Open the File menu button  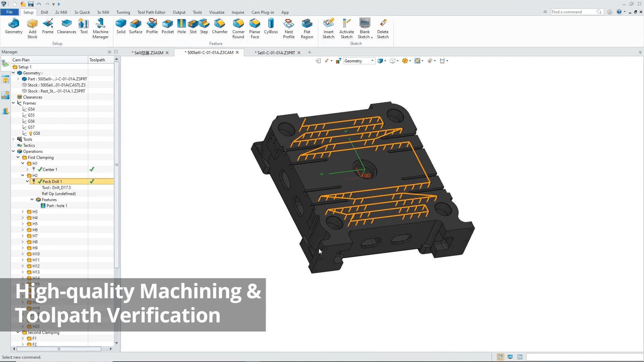pos(9,12)
